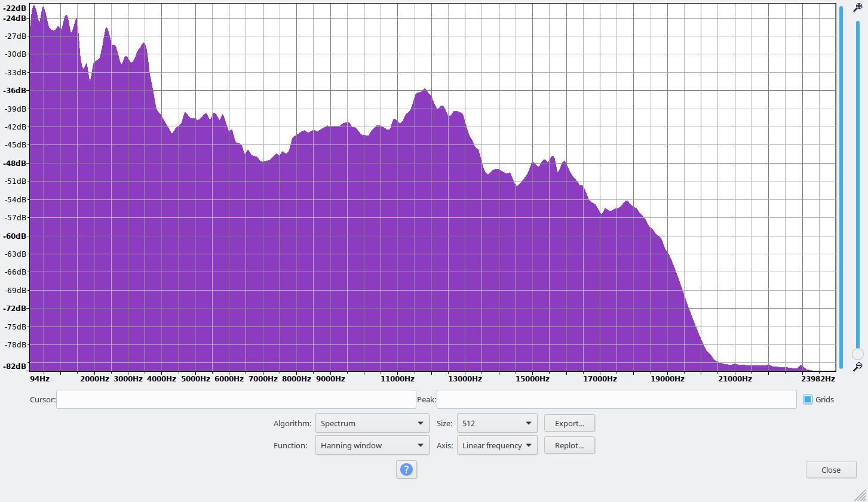Click the Function: label

pos(290,445)
